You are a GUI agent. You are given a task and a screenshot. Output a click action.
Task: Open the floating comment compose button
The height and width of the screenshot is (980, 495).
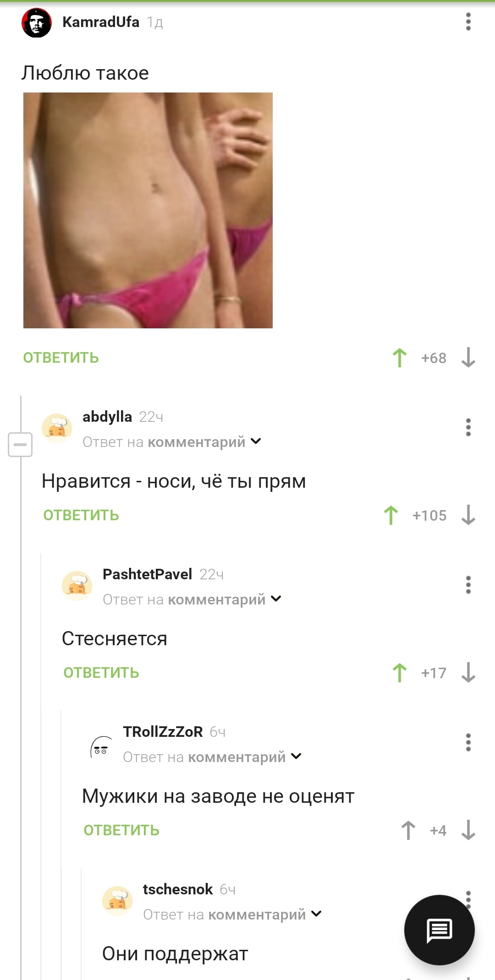tap(439, 930)
